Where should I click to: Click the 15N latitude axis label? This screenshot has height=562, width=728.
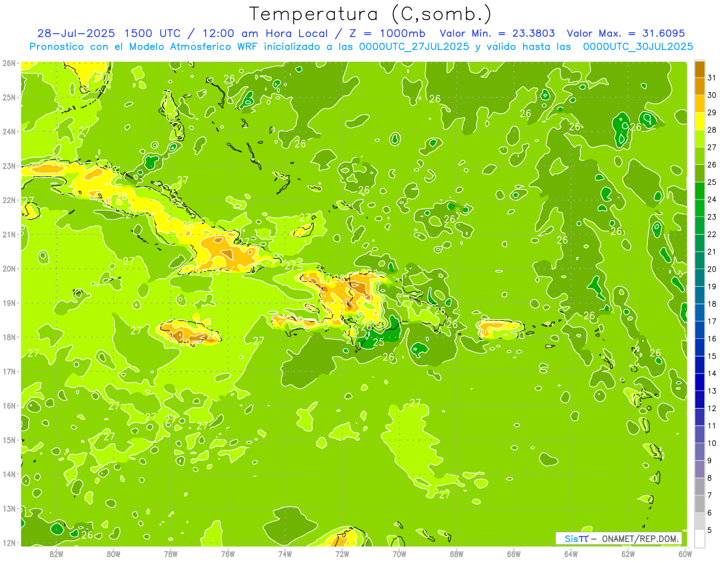8,440
